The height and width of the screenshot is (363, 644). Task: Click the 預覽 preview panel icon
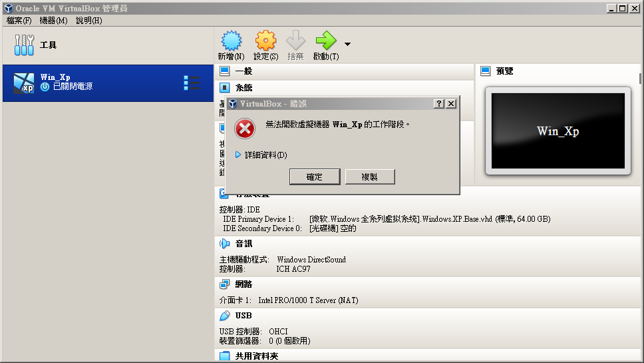click(486, 71)
